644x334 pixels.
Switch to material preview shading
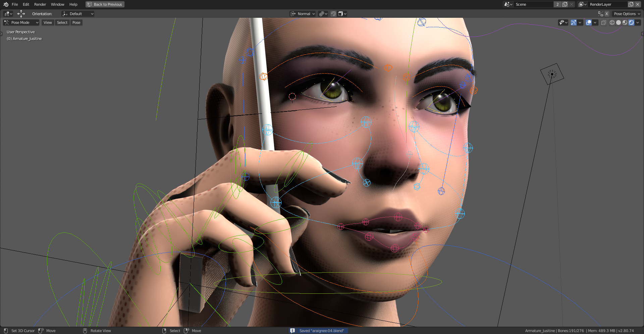[x=625, y=22]
